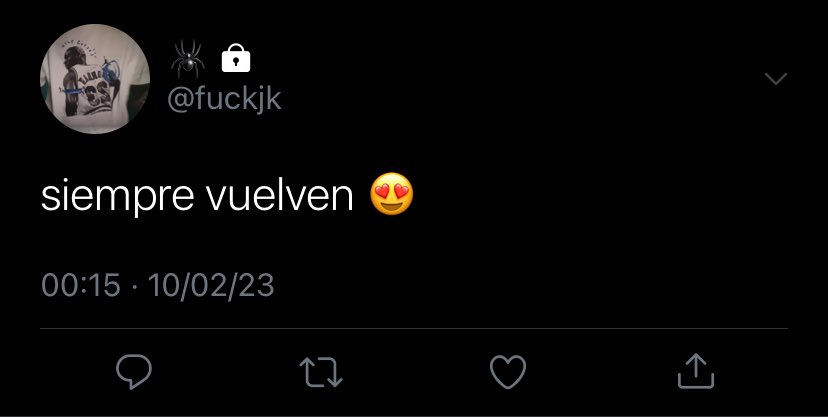
Task: Click the spider emoji display name
Action: [187, 58]
